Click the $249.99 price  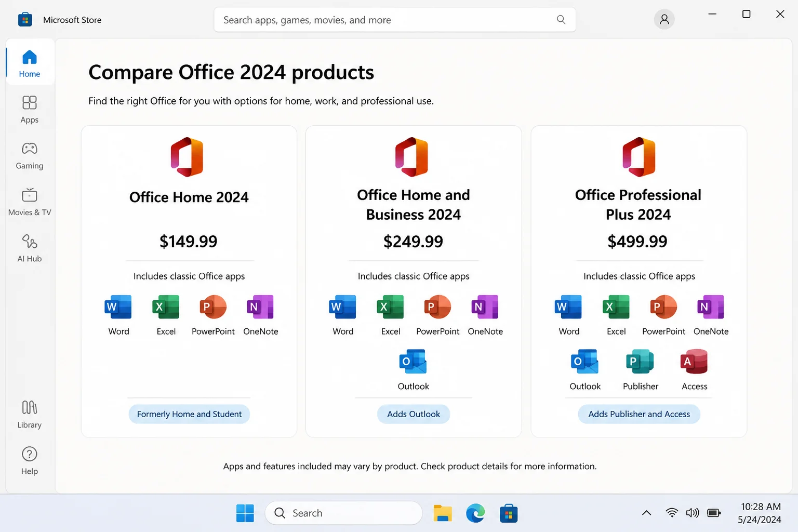[414, 241]
